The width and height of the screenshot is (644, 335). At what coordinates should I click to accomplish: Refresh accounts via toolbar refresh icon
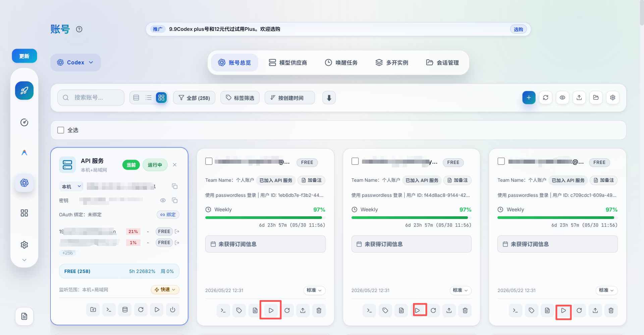pyautogui.click(x=546, y=98)
